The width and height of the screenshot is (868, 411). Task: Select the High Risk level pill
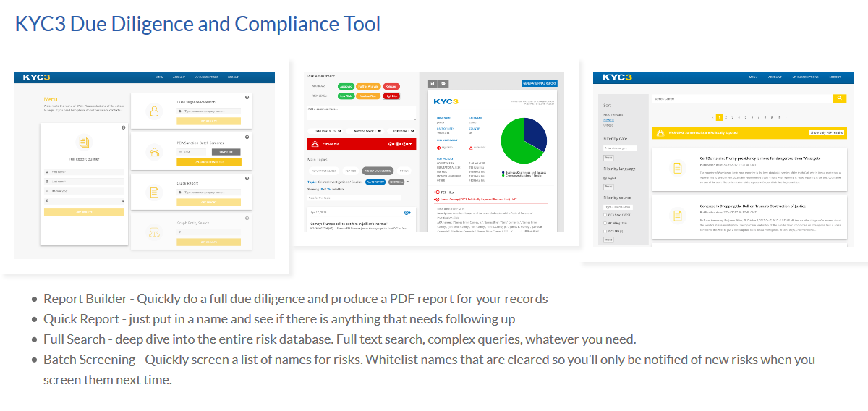(391, 96)
